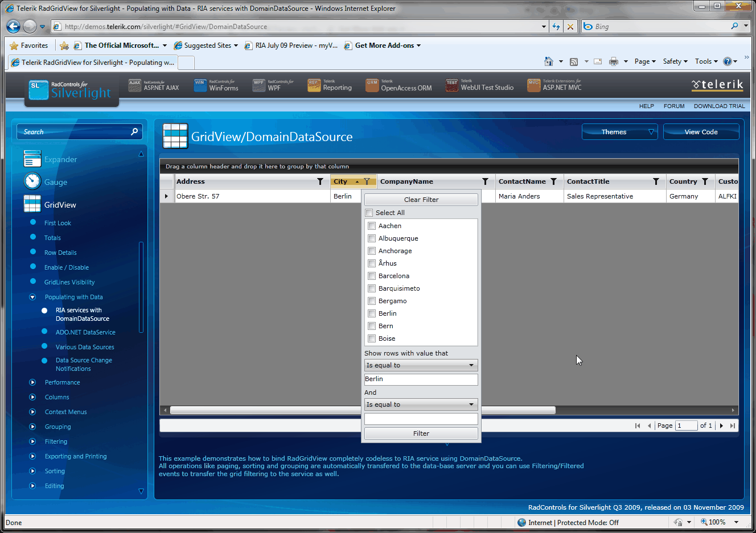Click the Clear Filter button
Image resolution: width=756 pixels, height=533 pixels.
421,200
